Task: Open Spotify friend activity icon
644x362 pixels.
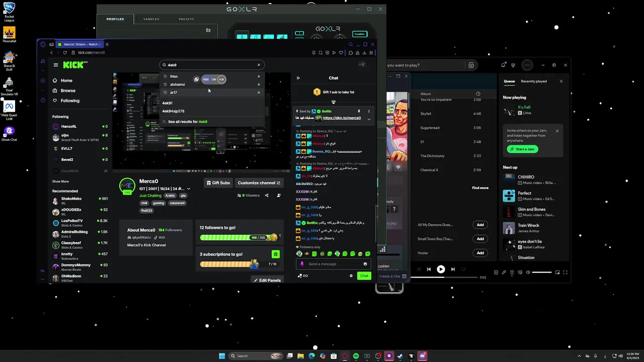Action: [x=514, y=65]
